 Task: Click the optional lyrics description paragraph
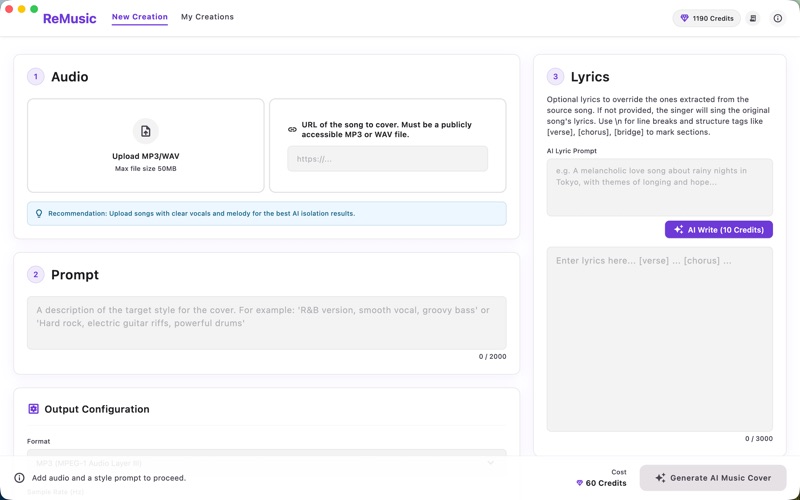658,116
